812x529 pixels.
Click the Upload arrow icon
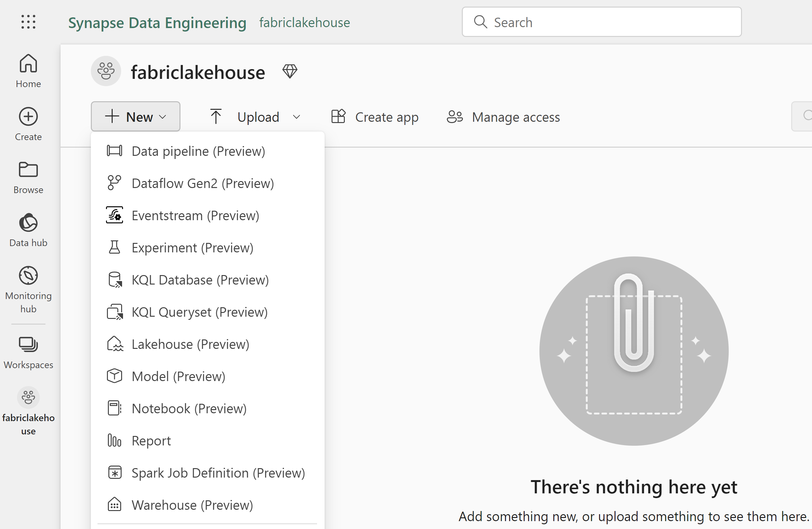[x=216, y=116]
